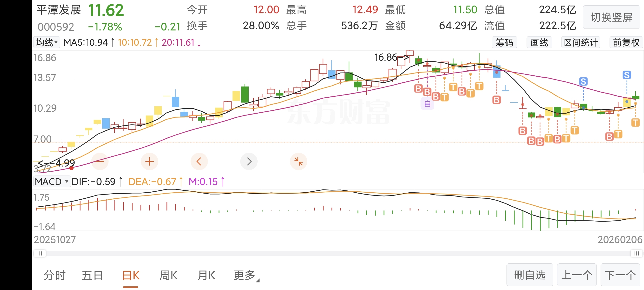Tap the blue S sell marker
The image size is (644, 290).
(583, 81)
